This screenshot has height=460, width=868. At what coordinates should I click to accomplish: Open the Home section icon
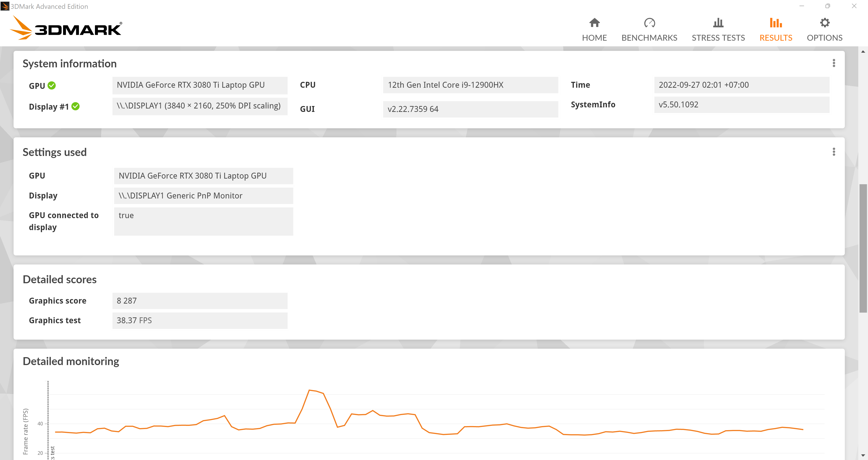tap(594, 23)
